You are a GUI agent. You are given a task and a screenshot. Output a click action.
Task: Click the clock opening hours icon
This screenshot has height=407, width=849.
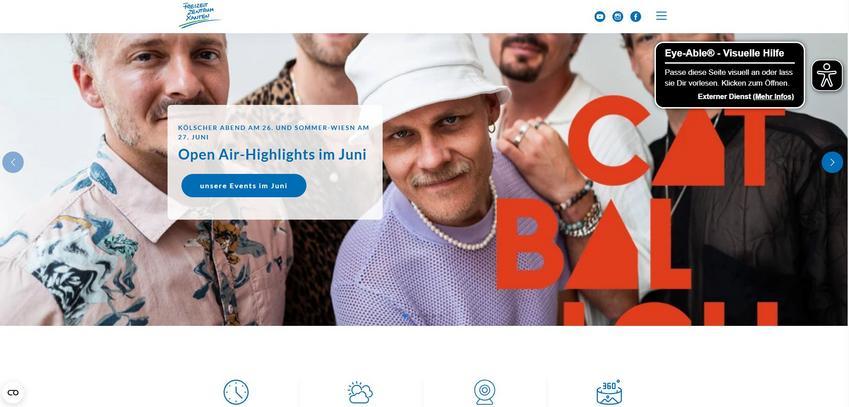236,392
